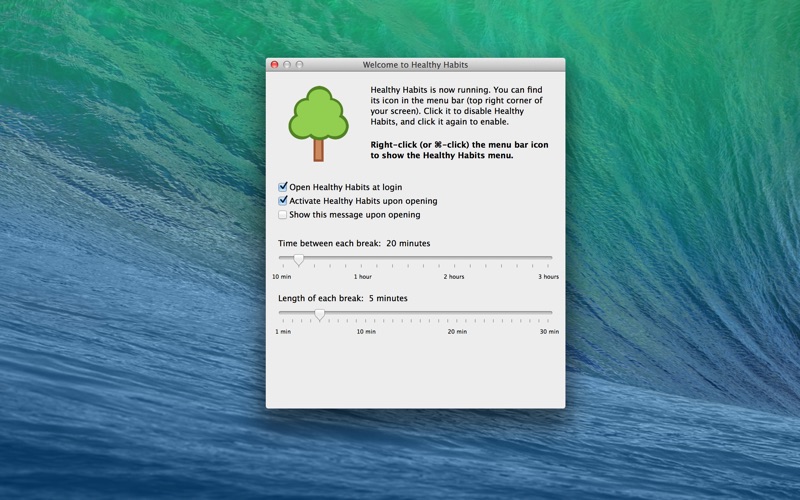Click the '5 minutes' value text
Image resolution: width=800 pixels, height=500 pixels.
click(388, 298)
